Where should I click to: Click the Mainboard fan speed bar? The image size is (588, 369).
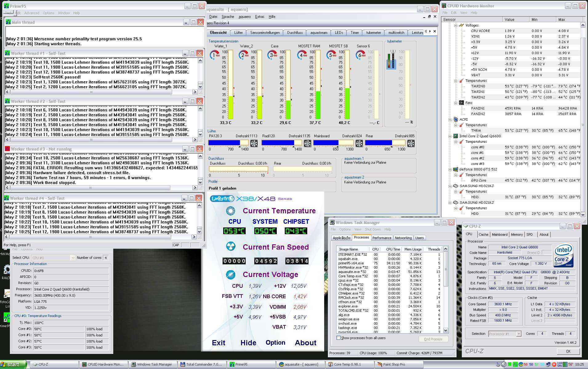334,142
